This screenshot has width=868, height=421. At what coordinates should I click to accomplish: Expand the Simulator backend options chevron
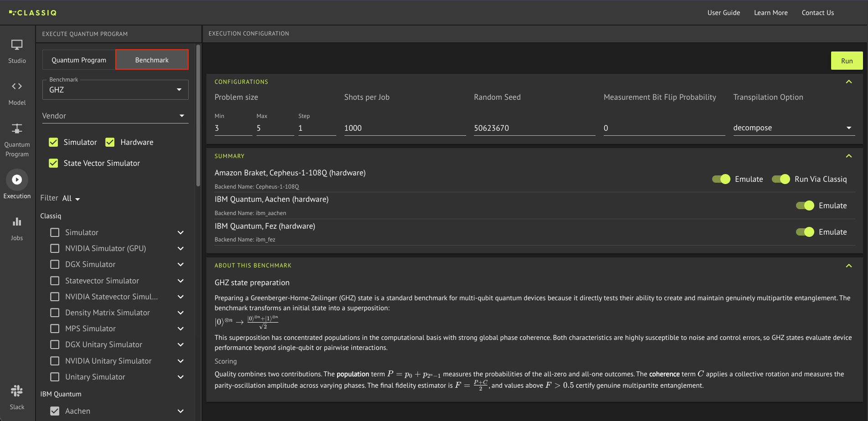pyautogui.click(x=180, y=232)
